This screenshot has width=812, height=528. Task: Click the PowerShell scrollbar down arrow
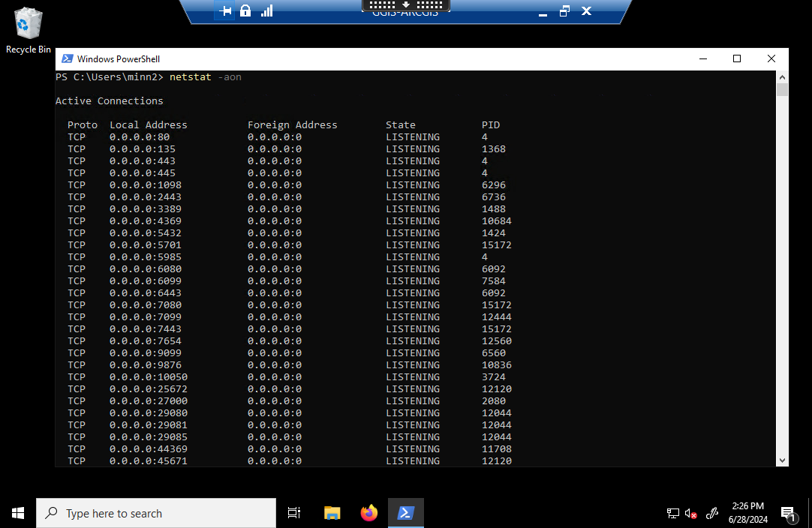(x=782, y=460)
